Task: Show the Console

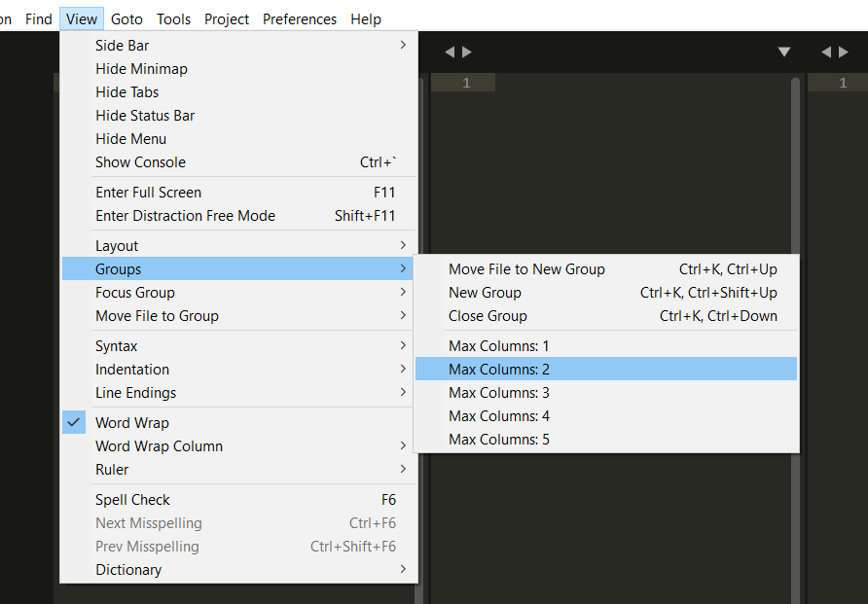Action: pos(140,162)
